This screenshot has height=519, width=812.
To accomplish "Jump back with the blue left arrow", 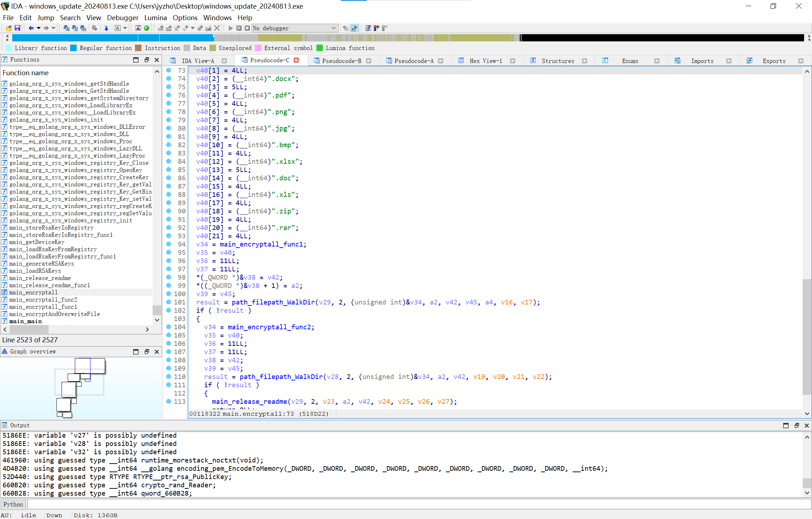I will point(31,28).
